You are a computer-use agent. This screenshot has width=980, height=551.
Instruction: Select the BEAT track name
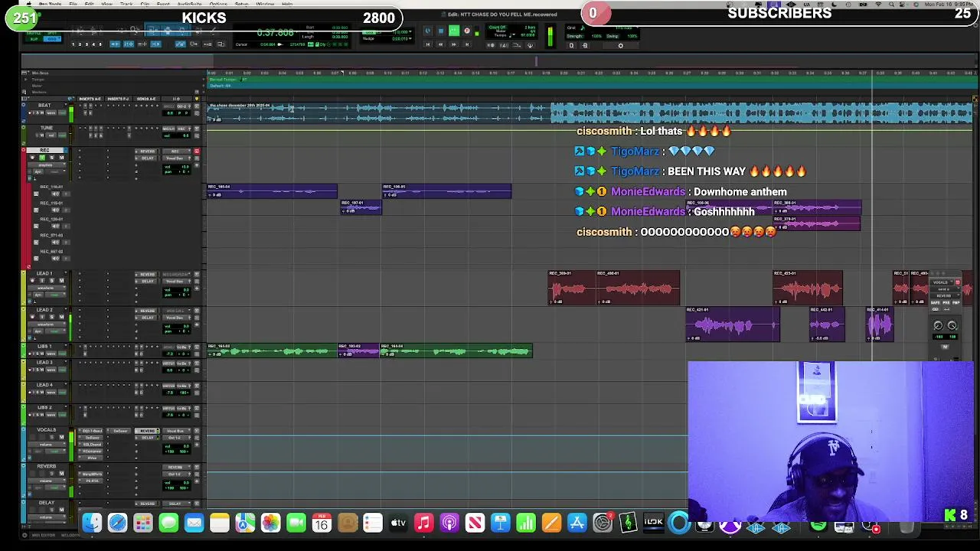point(44,106)
